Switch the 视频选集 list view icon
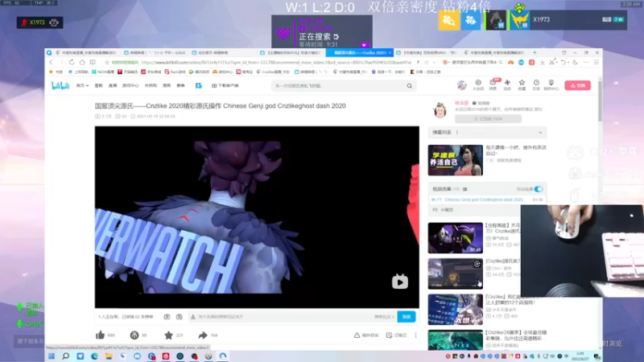644x362 pixels. click(465, 189)
